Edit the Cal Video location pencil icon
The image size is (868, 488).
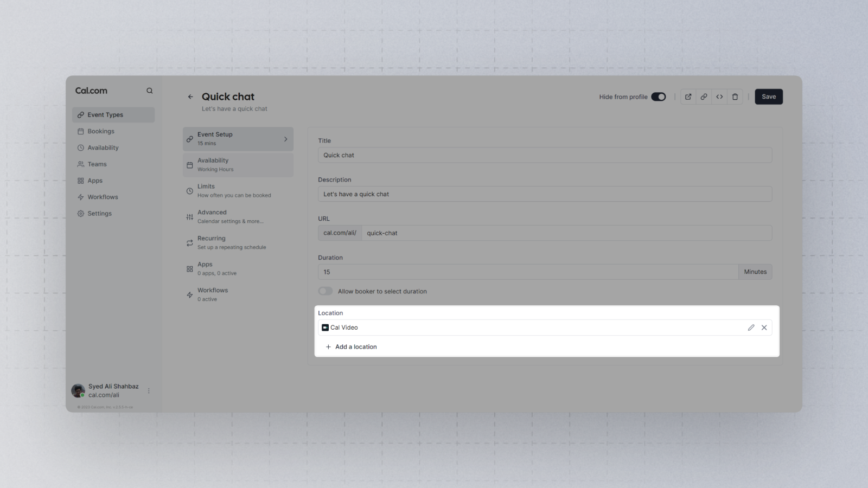[x=751, y=328]
